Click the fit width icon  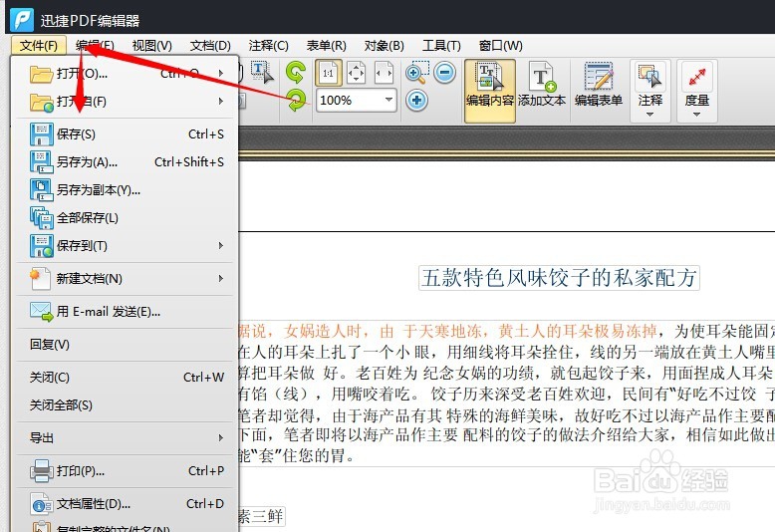click(x=385, y=73)
